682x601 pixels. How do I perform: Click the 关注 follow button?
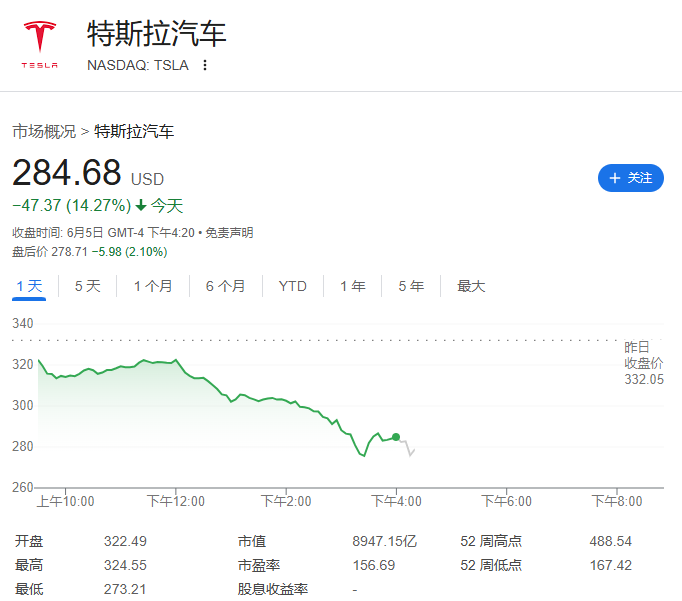point(630,178)
